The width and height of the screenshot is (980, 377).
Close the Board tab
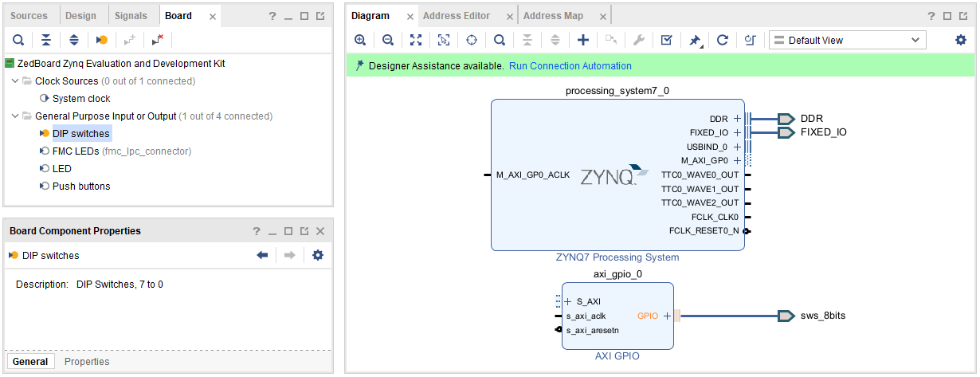[x=212, y=17]
